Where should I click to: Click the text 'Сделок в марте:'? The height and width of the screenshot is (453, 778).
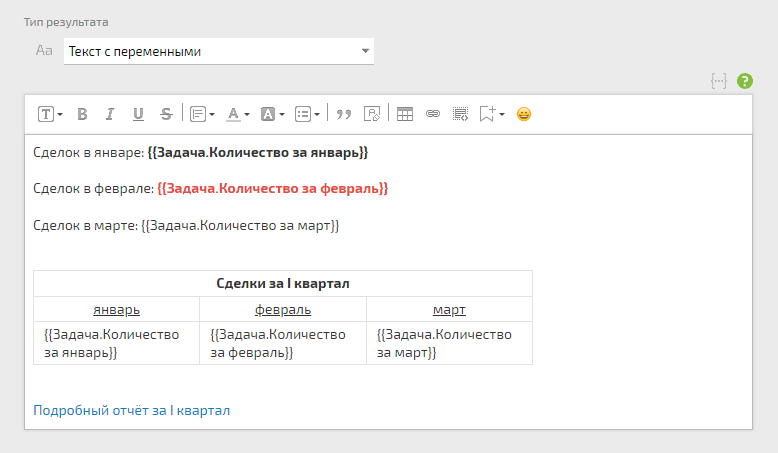85,226
